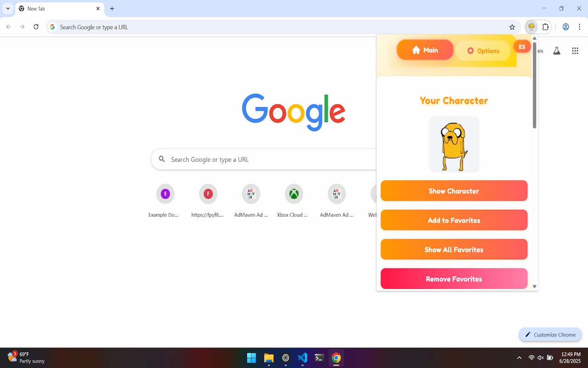Click the character extension icon in toolbar
The width and height of the screenshot is (588, 368).
(531, 27)
